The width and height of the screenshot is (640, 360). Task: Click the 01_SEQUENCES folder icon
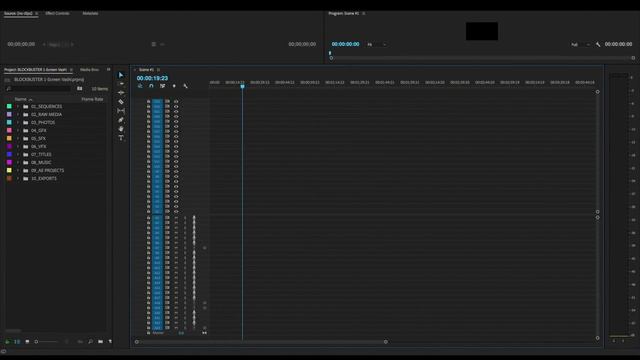(x=26, y=106)
